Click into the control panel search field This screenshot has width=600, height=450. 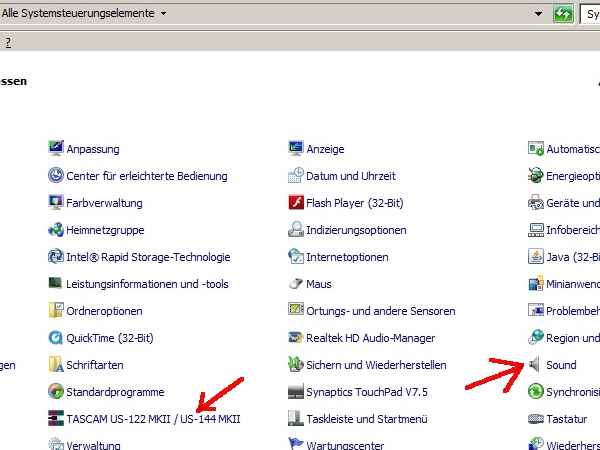590,14
